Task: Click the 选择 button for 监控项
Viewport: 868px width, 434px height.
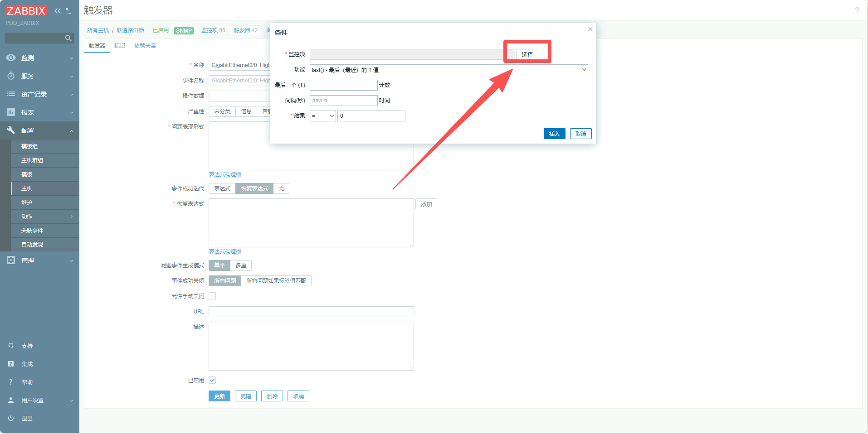Action: 527,54
